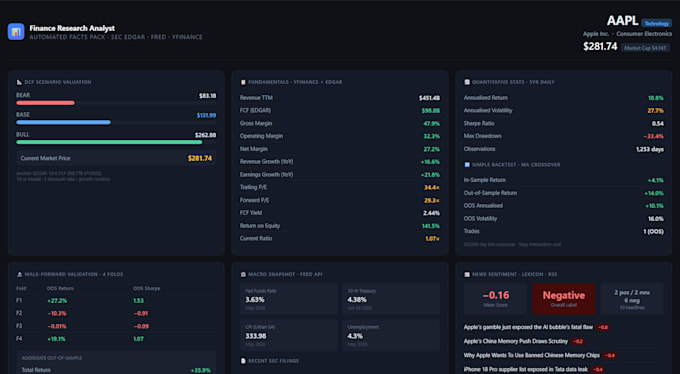Click the $281.74 price in header

(600, 46)
